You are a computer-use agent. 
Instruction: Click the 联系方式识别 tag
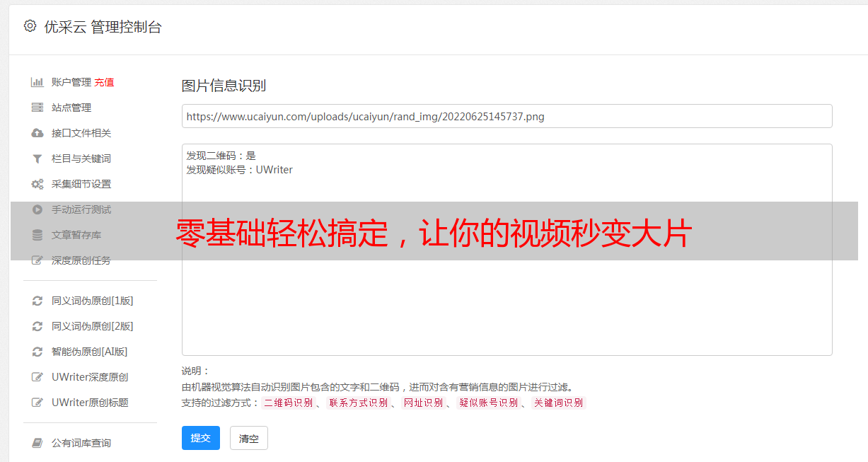[358, 403]
